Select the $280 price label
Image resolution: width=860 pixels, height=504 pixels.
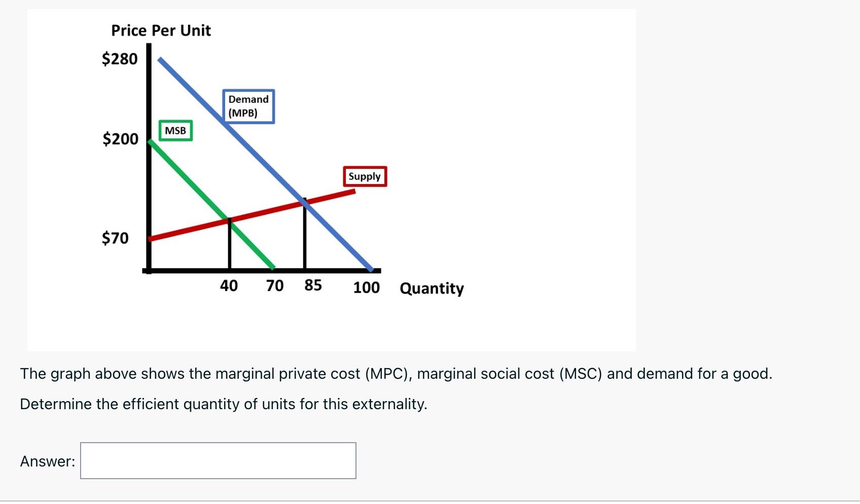(120, 59)
